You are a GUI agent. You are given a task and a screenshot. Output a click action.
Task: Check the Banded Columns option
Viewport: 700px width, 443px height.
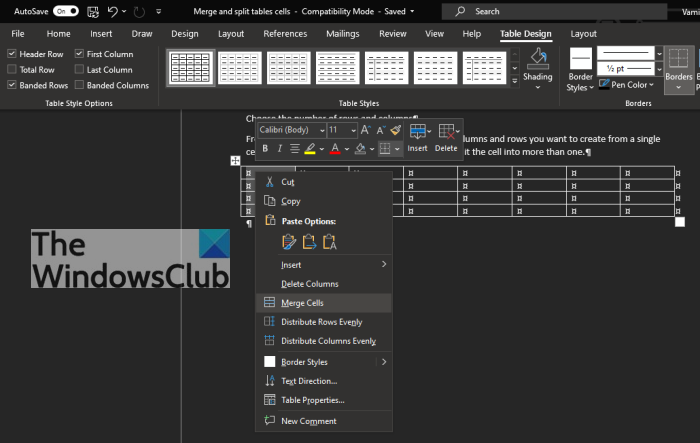80,85
